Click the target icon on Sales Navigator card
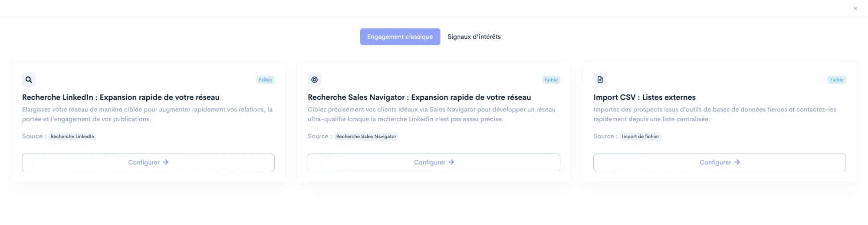Viewport: 868px width, 225px height. click(314, 80)
